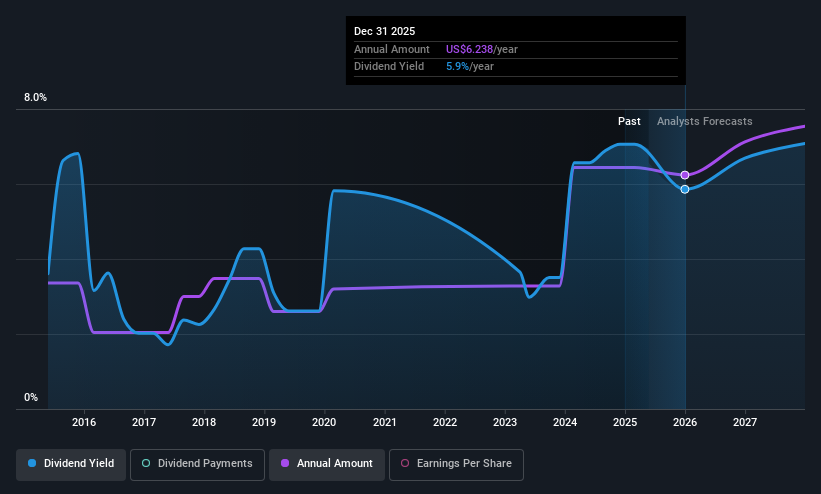Click the Annual Amount label in tooltip
Screen dimensions: 821x494
[392, 49]
